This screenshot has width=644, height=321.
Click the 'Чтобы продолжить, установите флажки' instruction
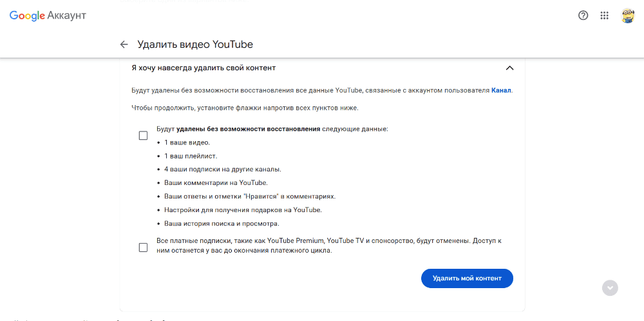(245, 108)
